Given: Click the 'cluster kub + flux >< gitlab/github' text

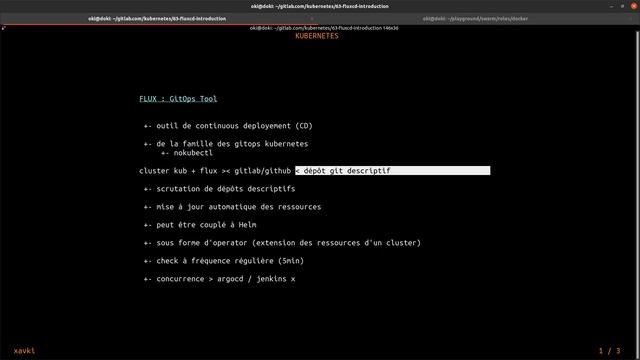Looking at the screenshot, I should [215, 171].
